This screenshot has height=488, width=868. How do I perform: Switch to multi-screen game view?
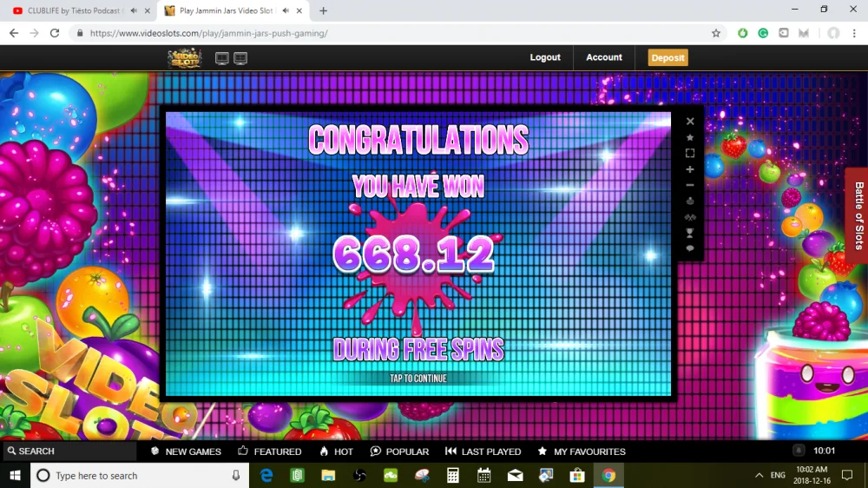(240, 58)
